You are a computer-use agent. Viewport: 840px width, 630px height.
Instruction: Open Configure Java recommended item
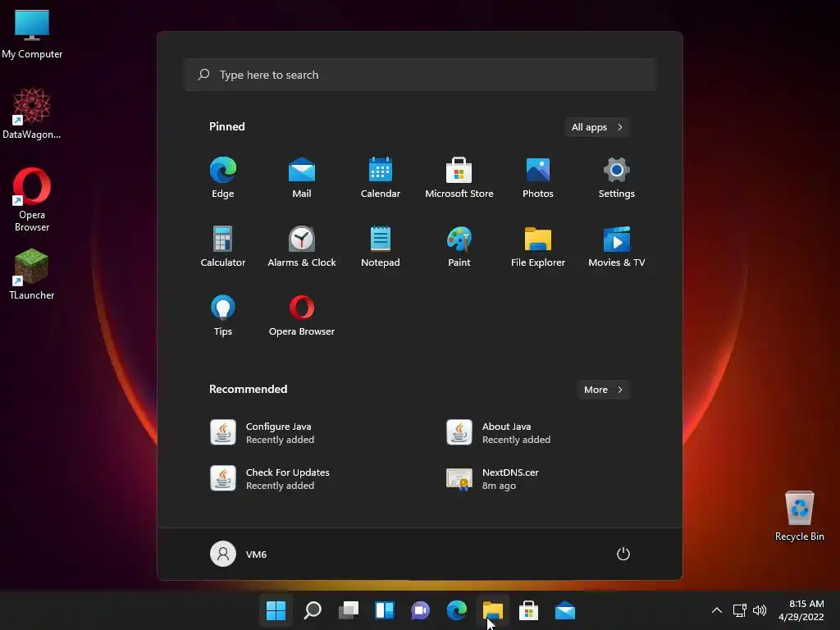pos(262,432)
